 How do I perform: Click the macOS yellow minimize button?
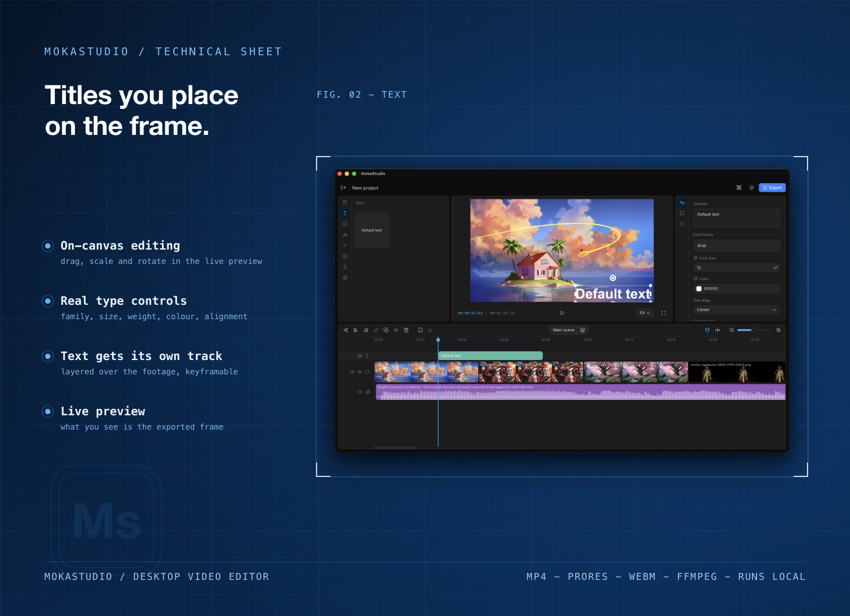(347, 174)
